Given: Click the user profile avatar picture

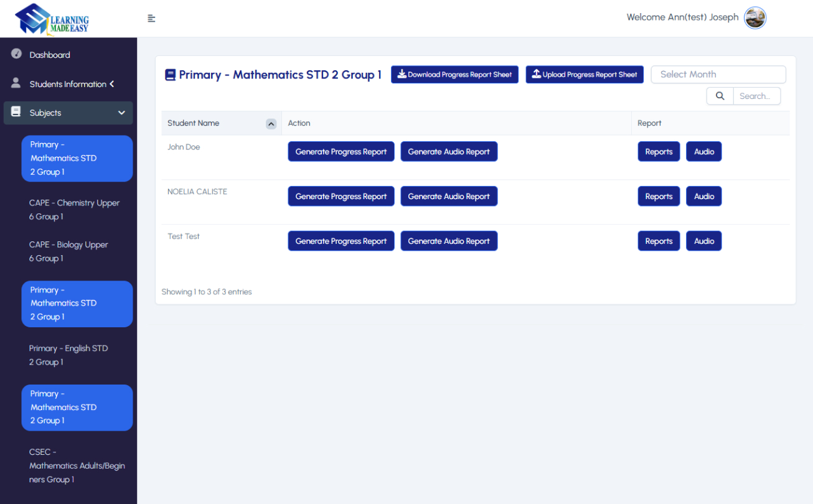Looking at the screenshot, I should tap(755, 18).
